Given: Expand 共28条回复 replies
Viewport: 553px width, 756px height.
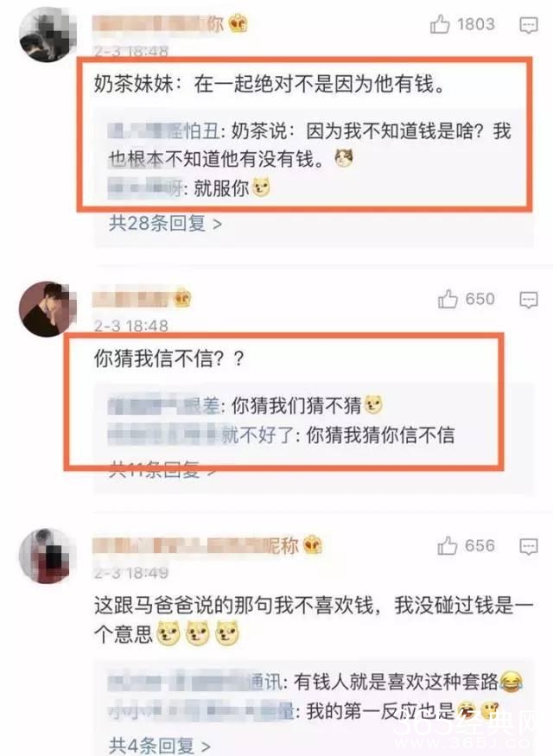Looking at the screenshot, I should tap(165, 224).
